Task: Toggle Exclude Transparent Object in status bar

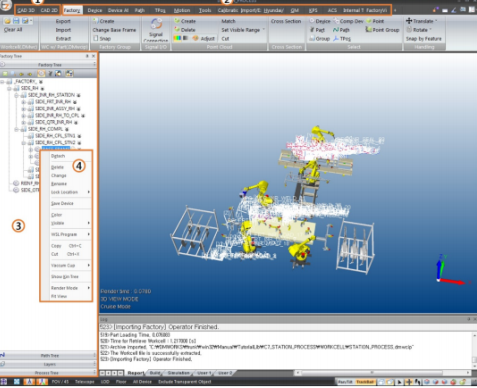Action: point(184,382)
